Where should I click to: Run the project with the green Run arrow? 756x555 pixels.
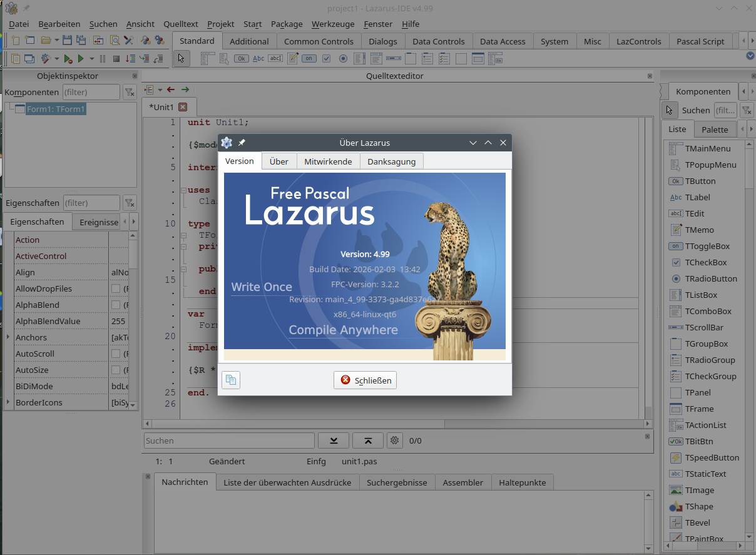81,58
